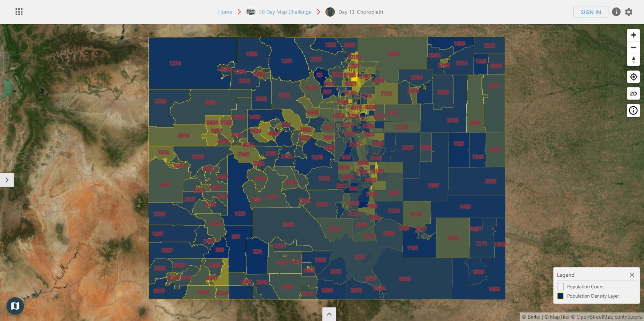This screenshot has width=644, height=321.
Task: Open 30 Day Map Challenge breadcrumb
Action: [x=285, y=12]
